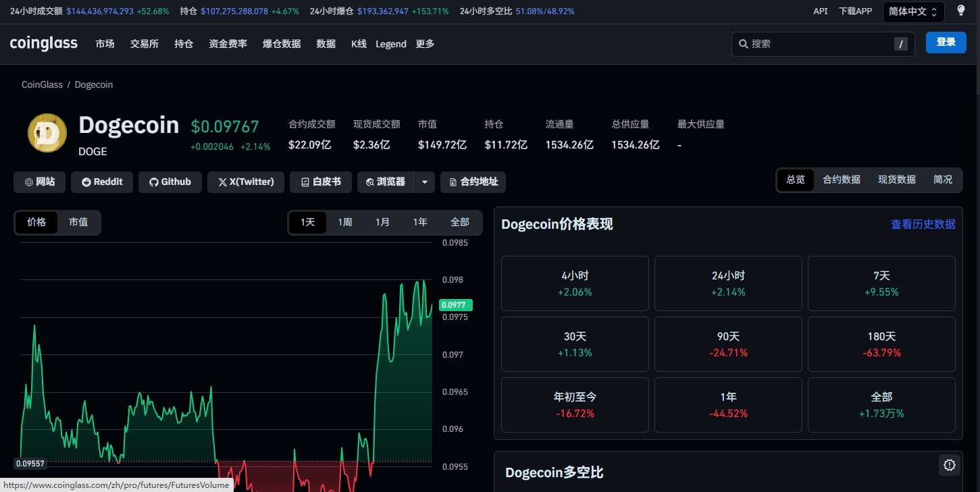Open the 更多 navigation menu
Image resolution: width=980 pixels, height=492 pixels.
coord(425,44)
